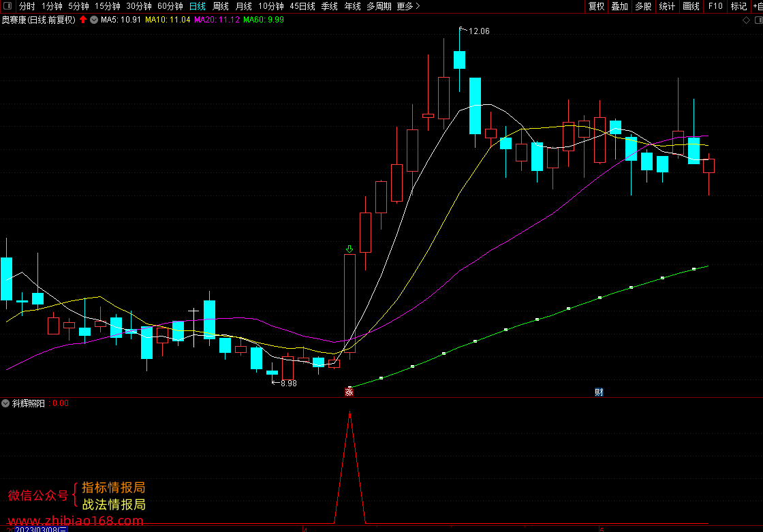Switch to the 15分钟 period tab
Screen dimensions: 763x532
tap(108, 6)
